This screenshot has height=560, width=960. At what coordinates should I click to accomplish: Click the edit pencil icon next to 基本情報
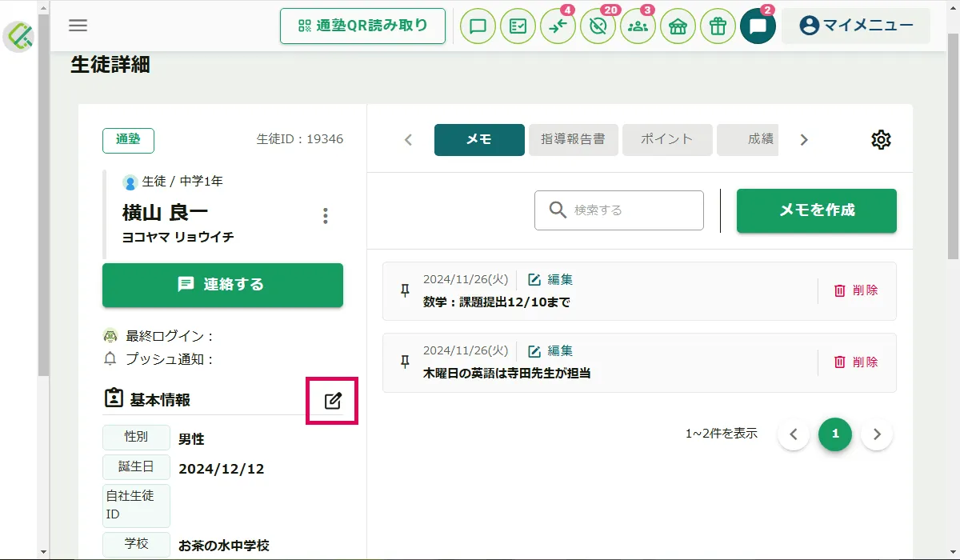[333, 401]
